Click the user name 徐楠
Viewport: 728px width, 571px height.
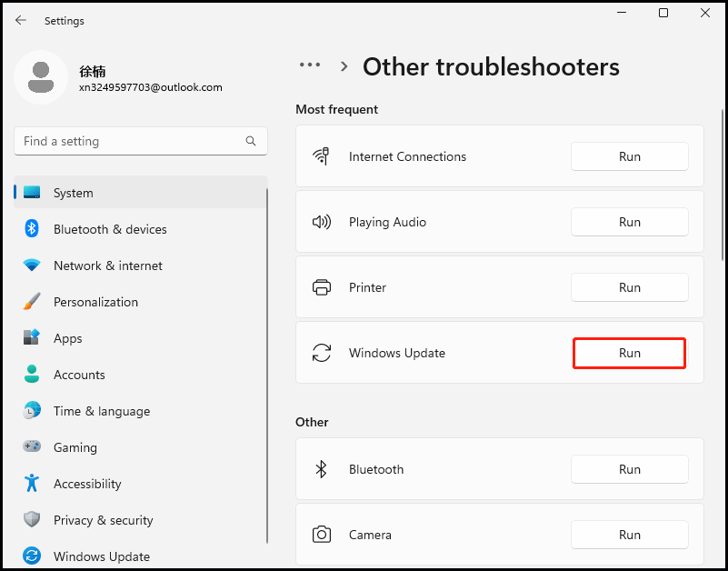pyautogui.click(x=93, y=71)
